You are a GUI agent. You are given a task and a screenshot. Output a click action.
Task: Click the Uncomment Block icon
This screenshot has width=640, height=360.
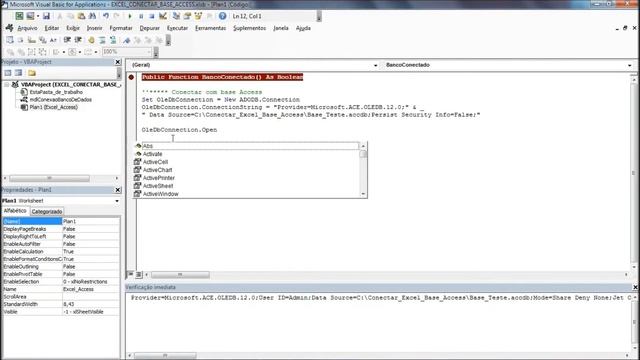[113, 40]
